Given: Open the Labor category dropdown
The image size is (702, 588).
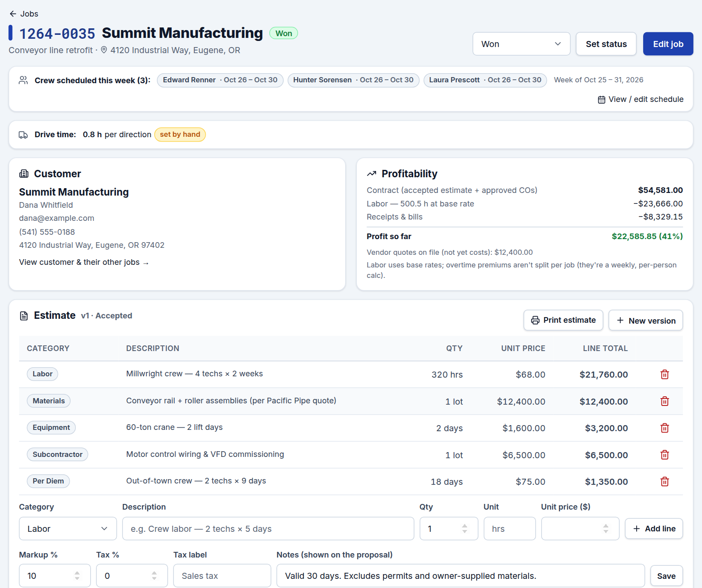Looking at the screenshot, I should click(68, 529).
